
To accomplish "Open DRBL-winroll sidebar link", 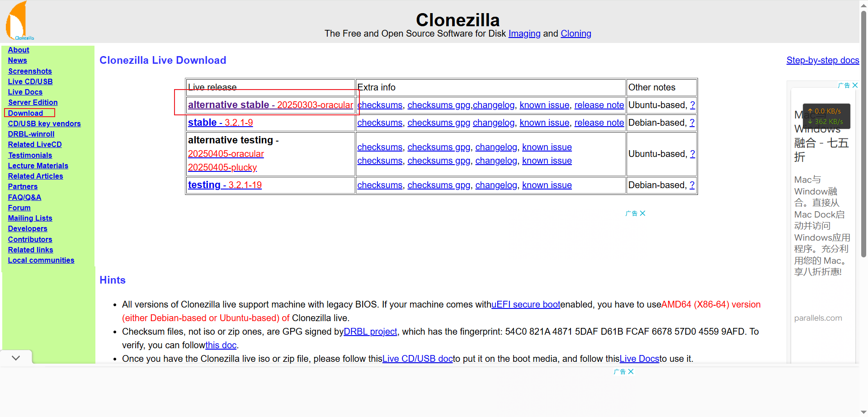I will point(31,134).
